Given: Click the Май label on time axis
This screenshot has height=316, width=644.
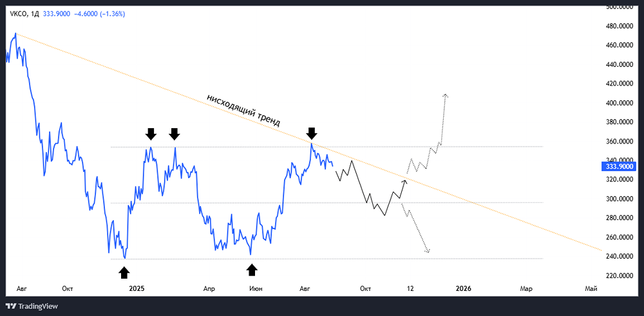Looking at the screenshot, I should click(x=591, y=289).
